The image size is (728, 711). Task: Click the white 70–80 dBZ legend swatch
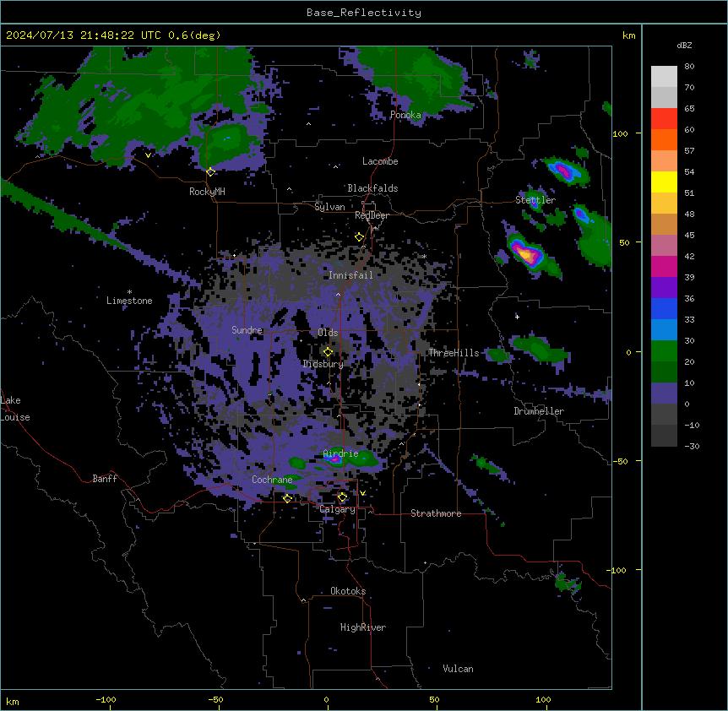664,77
